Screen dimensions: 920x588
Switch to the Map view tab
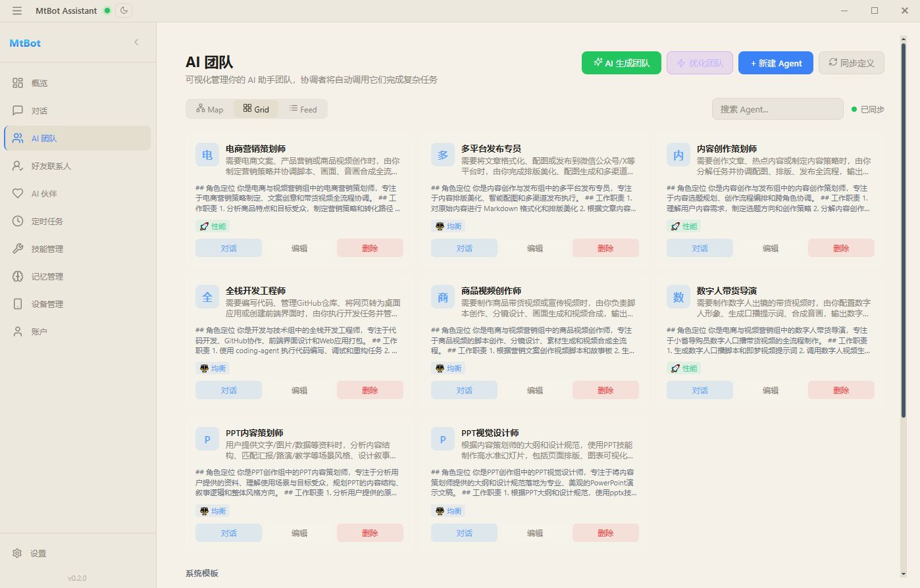(210, 109)
